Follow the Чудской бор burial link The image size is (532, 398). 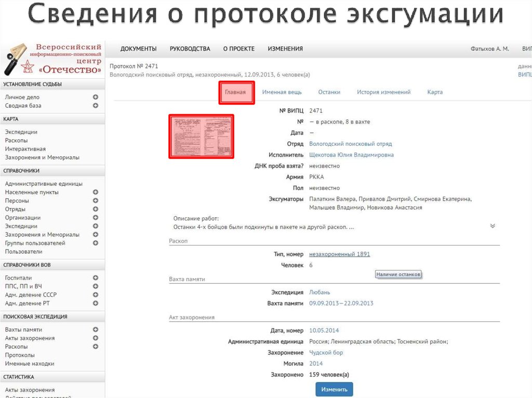pyautogui.click(x=326, y=352)
